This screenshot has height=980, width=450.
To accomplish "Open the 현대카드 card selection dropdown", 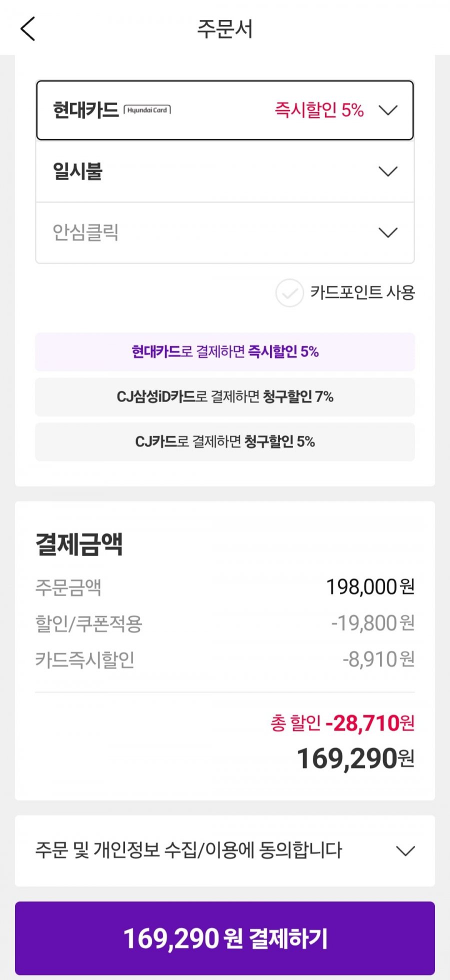I will [225, 110].
